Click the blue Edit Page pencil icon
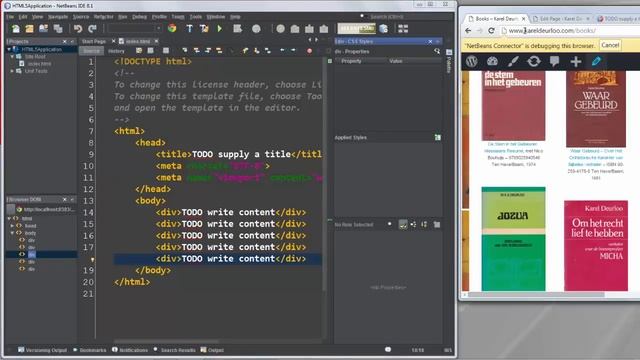The image size is (640, 360). point(596,61)
